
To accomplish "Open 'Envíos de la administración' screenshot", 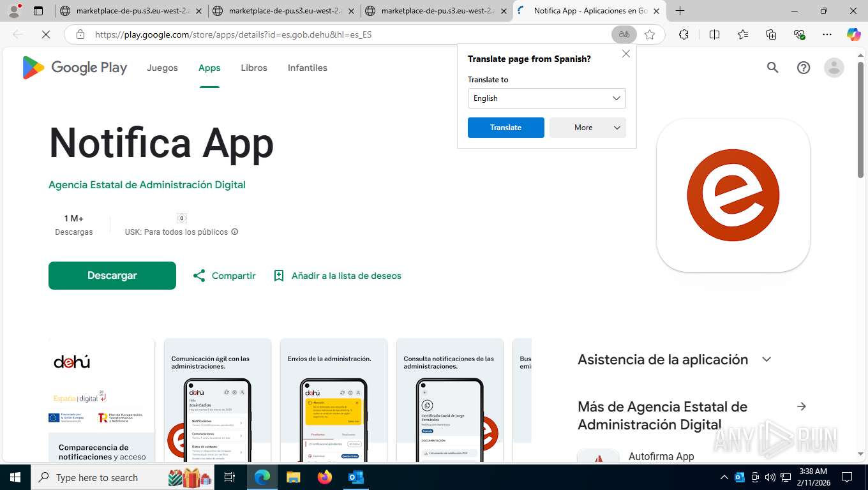I will [334, 400].
